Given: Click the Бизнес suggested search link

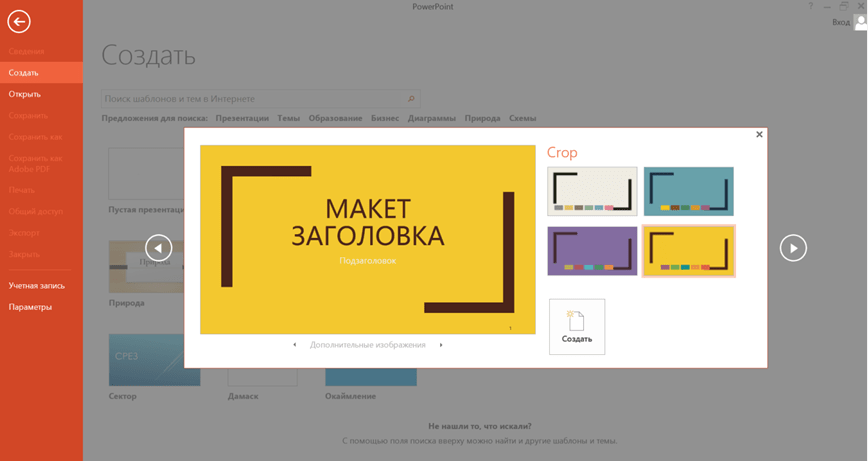Looking at the screenshot, I should pyautogui.click(x=385, y=118).
